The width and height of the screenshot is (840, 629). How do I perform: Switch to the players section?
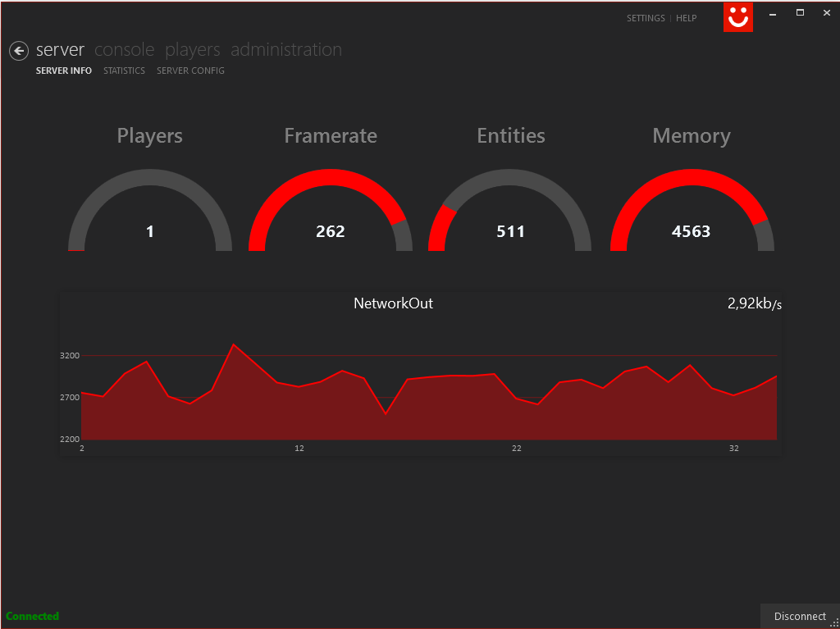click(192, 50)
